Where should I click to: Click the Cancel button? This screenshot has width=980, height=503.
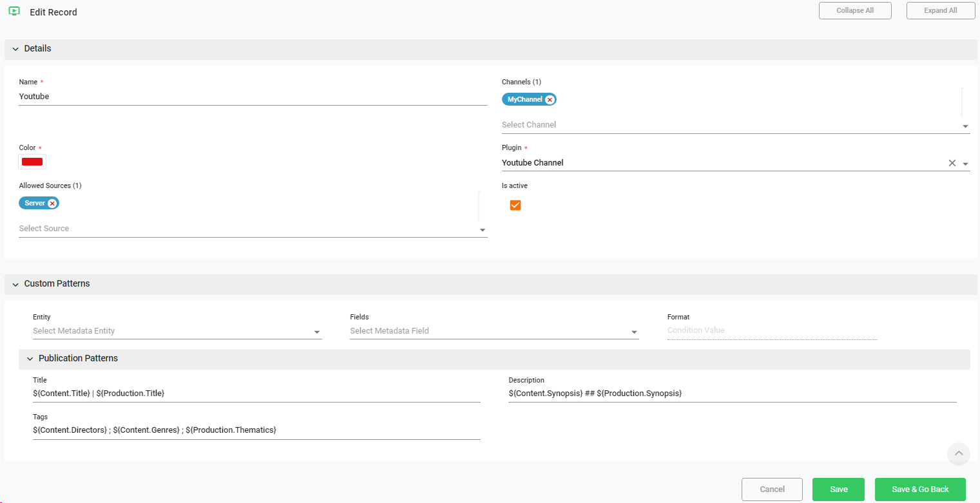[x=771, y=489]
